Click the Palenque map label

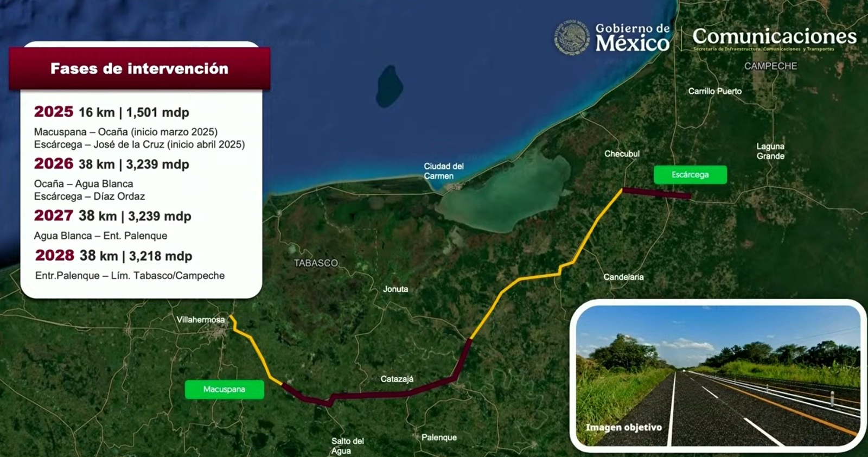pos(439,437)
